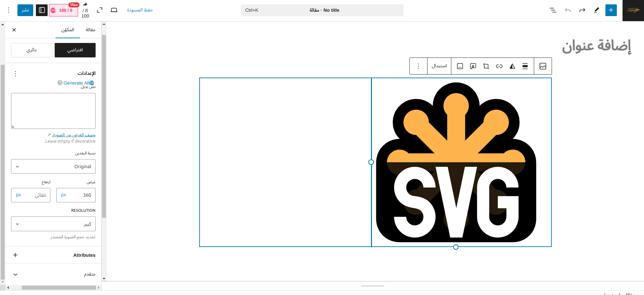
Task: Focus the alternative text textarea
Action: tap(53, 111)
